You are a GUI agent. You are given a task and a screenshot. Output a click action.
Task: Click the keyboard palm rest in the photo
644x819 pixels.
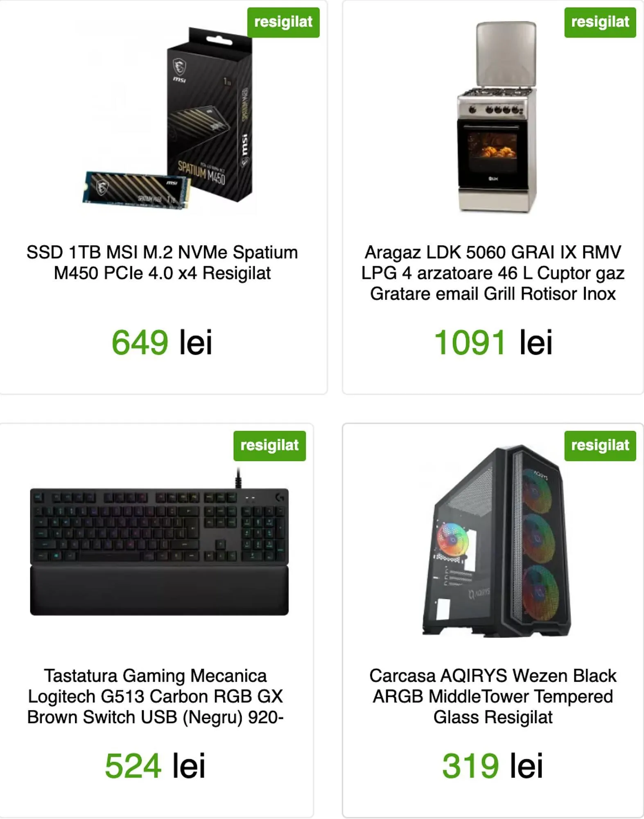tap(159, 591)
